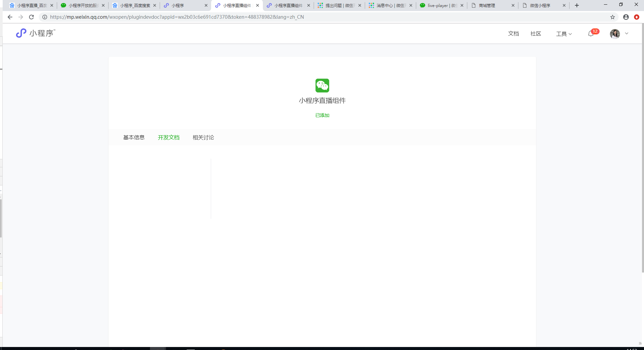The height and width of the screenshot is (350, 644).
Task: Click the 小程序 logo in the header
Action: pos(36,33)
